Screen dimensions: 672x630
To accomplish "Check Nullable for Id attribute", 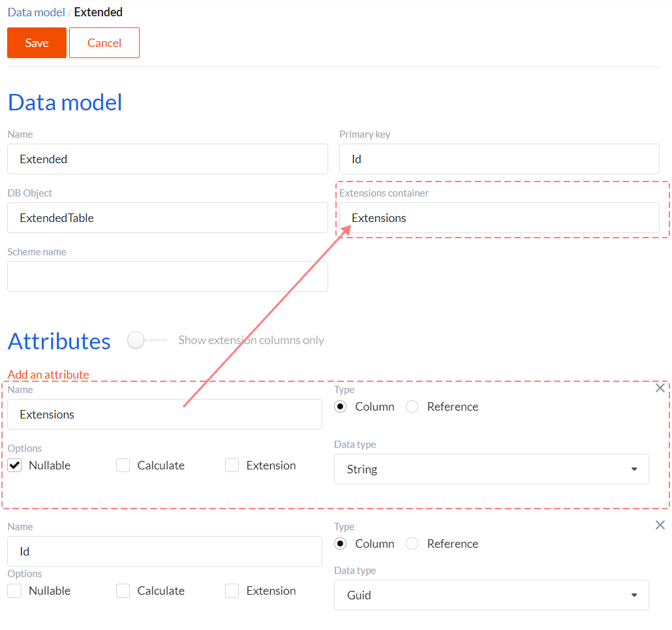I will tap(14, 591).
